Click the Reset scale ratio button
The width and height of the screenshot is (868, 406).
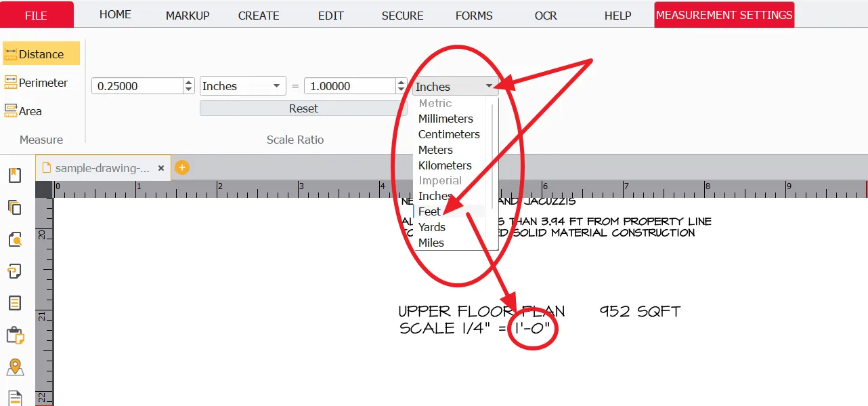click(303, 108)
